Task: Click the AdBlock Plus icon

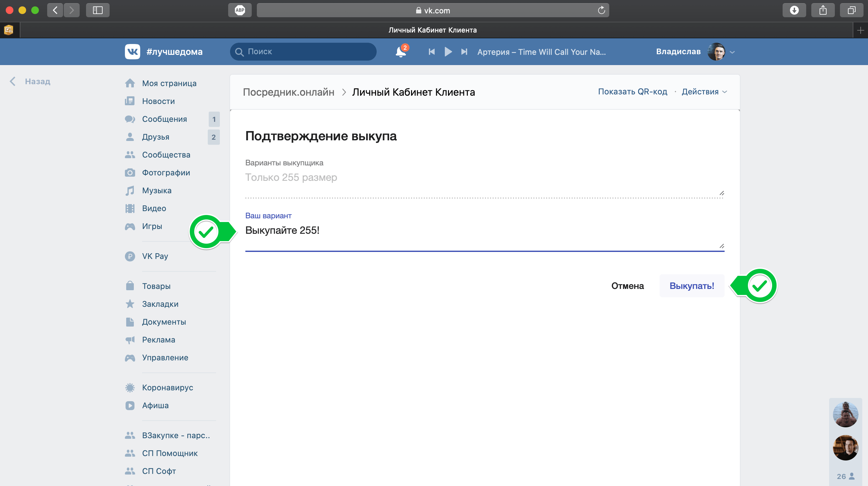Action: coord(240,10)
